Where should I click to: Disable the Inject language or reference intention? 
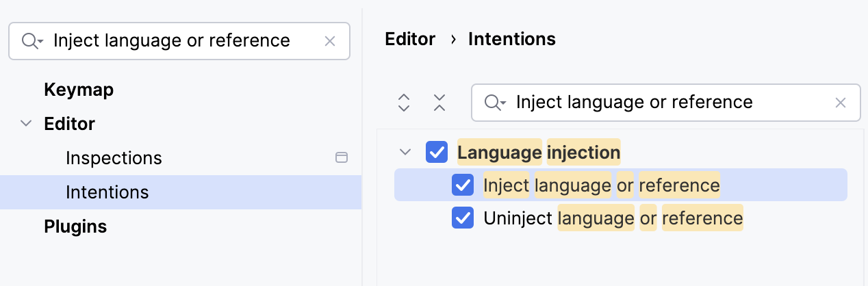click(463, 185)
